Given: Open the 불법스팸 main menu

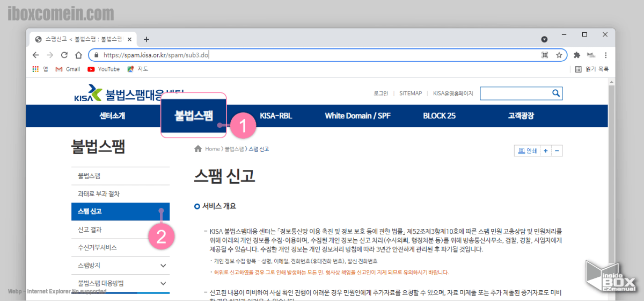Looking at the screenshot, I should [x=194, y=115].
